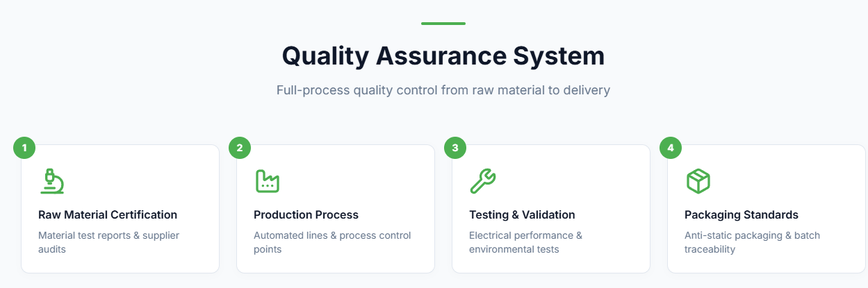This screenshot has height=288, width=868.
Task: Open the Packaging Standards heading
Action: coord(741,214)
